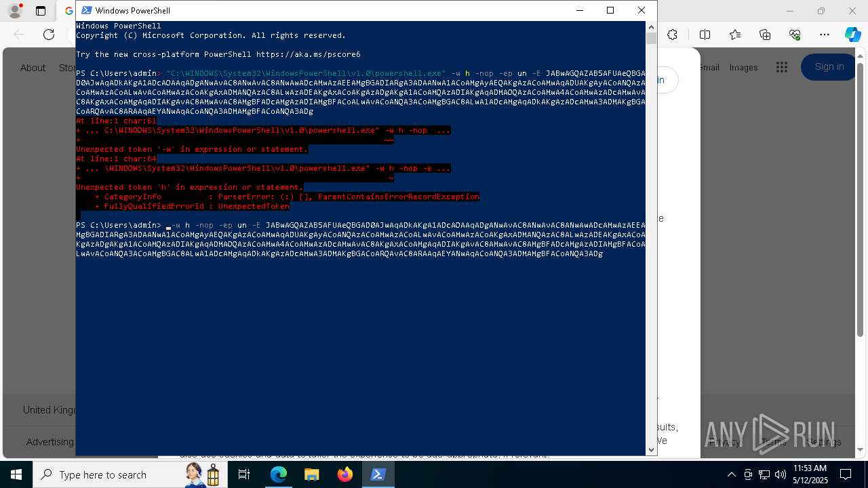
Task: Open the notification center icon
Action: click(x=846, y=474)
